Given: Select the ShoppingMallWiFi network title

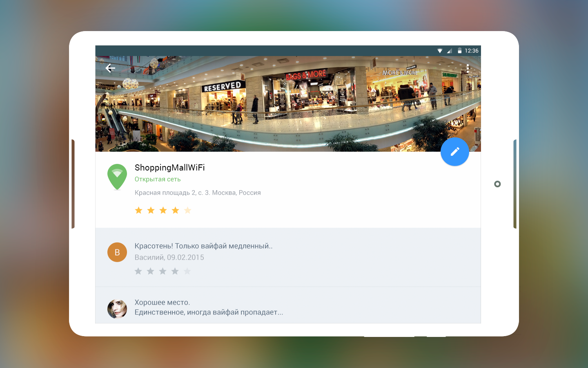Looking at the screenshot, I should pyautogui.click(x=170, y=168).
